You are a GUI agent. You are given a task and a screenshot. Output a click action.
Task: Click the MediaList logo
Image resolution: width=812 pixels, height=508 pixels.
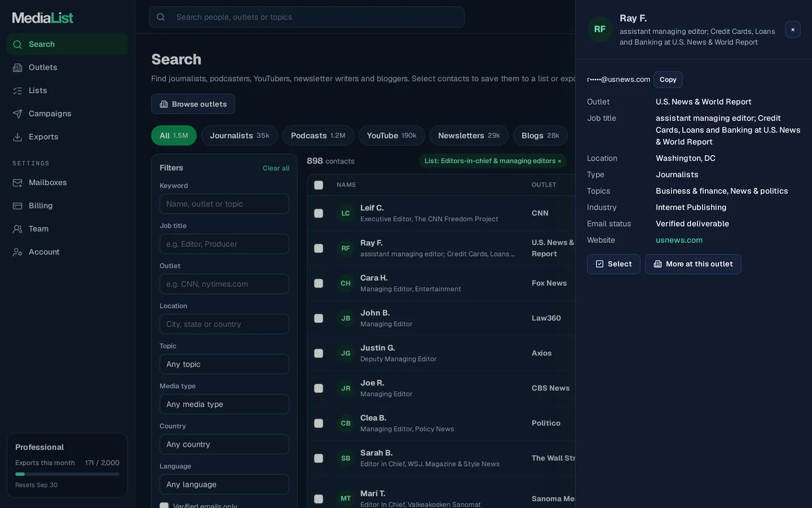[x=43, y=17]
